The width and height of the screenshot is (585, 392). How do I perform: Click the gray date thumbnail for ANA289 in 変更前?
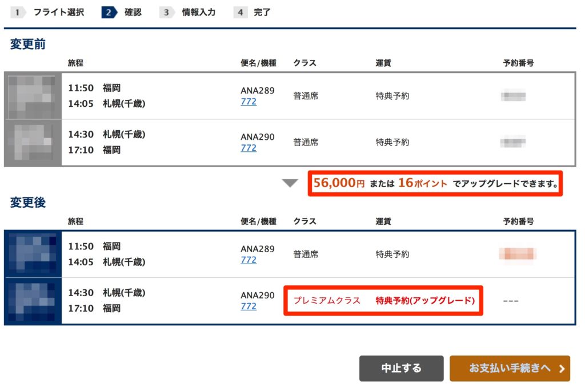33,96
